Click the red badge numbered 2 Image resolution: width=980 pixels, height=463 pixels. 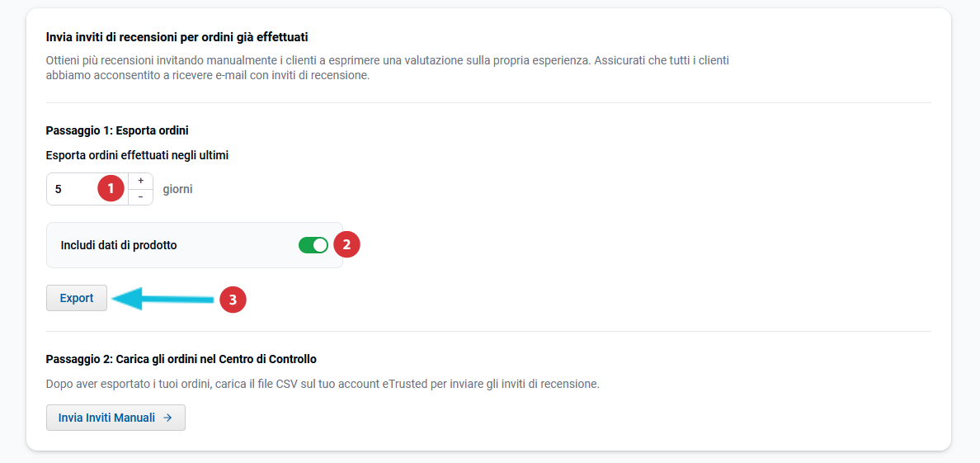pyautogui.click(x=347, y=244)
